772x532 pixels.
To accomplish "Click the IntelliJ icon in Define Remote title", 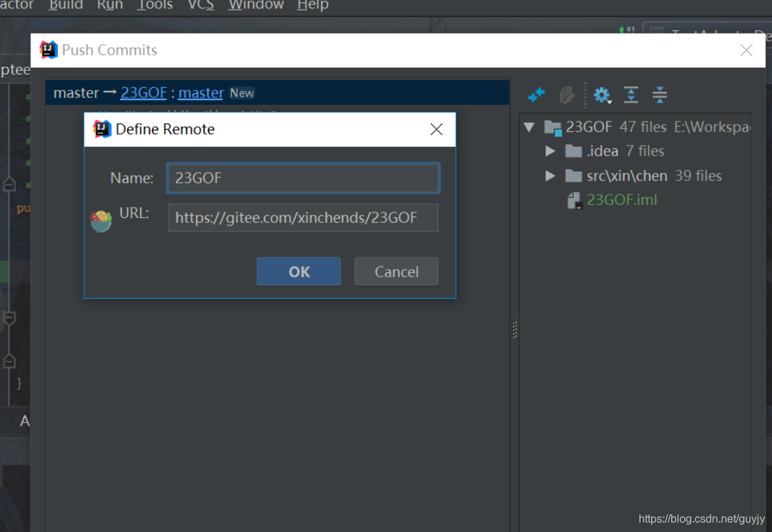I will [x=102, y=129].
